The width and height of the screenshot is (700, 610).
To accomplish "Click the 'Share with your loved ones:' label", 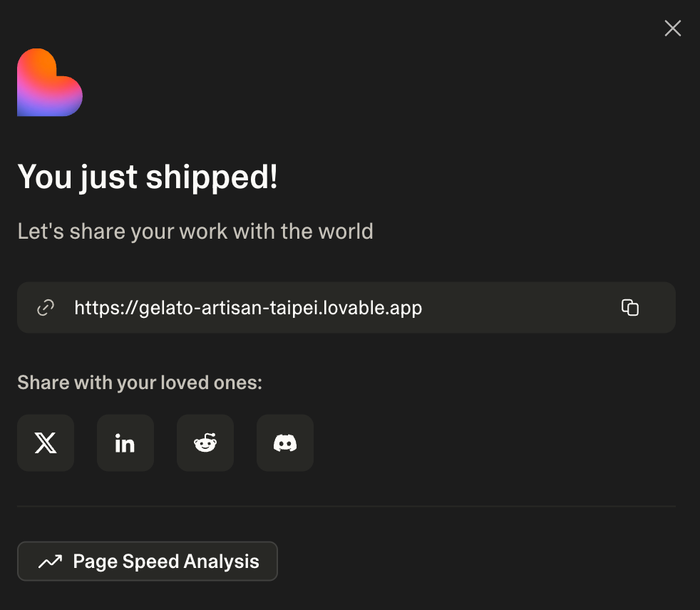I will coord(140,383).
